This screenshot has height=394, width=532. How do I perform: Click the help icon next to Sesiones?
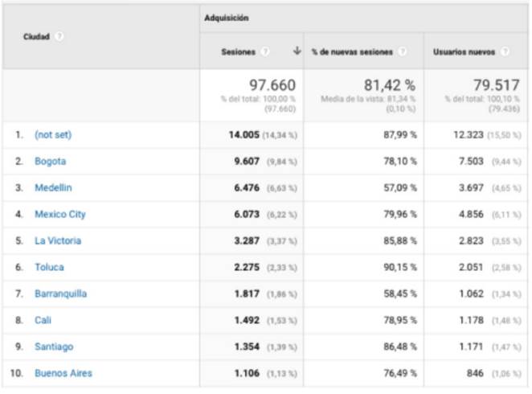pos(265,51)
